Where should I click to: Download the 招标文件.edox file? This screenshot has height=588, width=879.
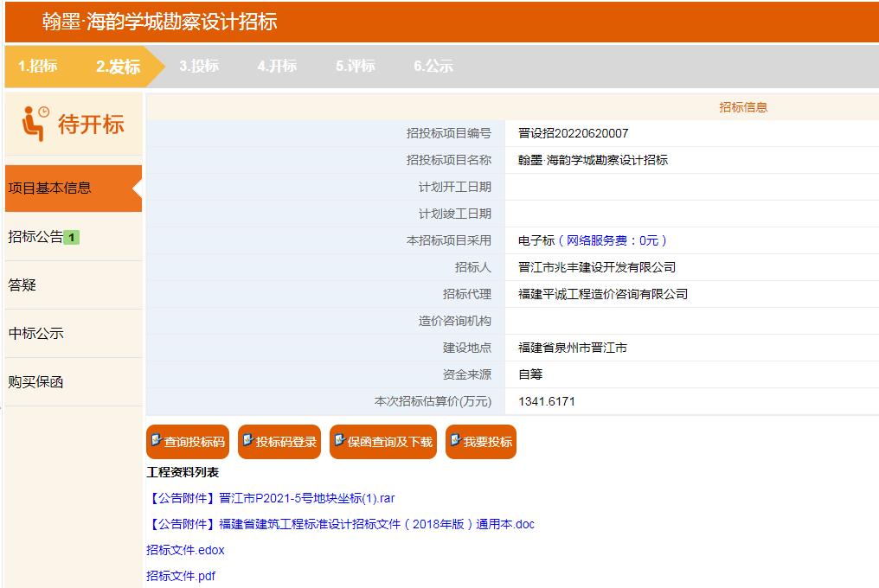184,550
